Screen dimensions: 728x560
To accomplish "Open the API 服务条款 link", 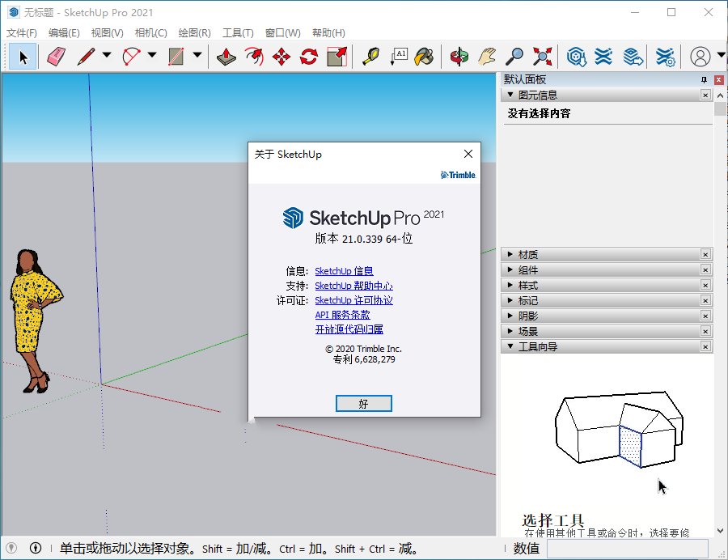I will [x=343, y=315].
